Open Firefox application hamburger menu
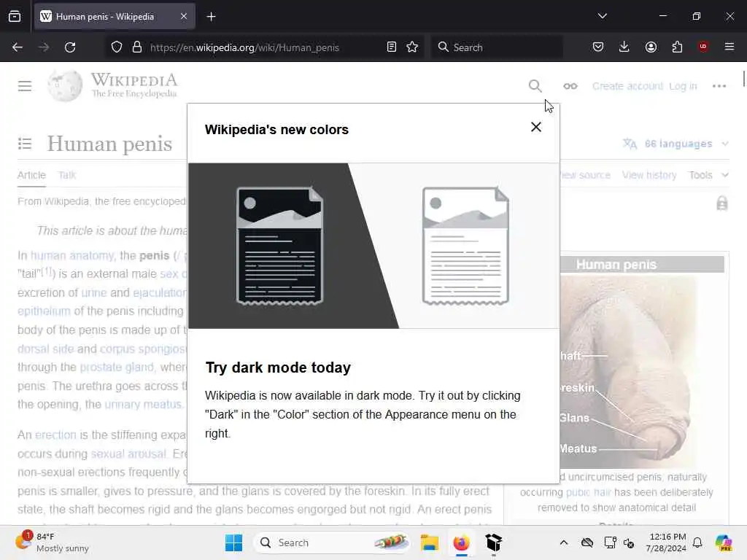The width and height of the screenshot is (747, 560). [729, 47]
